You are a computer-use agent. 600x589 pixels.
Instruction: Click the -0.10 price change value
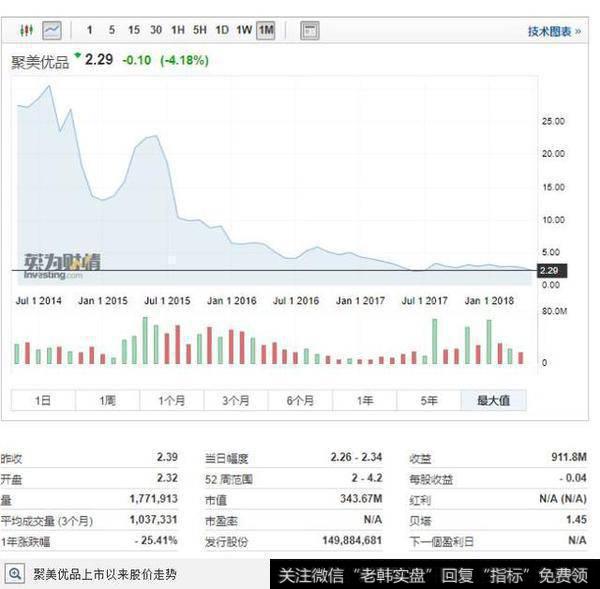137,60
